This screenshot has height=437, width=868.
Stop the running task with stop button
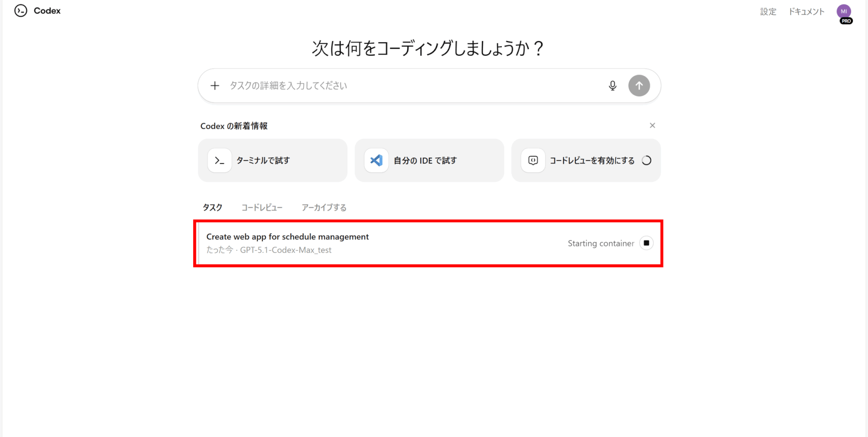pyautogui.click(x=646, y=243)
